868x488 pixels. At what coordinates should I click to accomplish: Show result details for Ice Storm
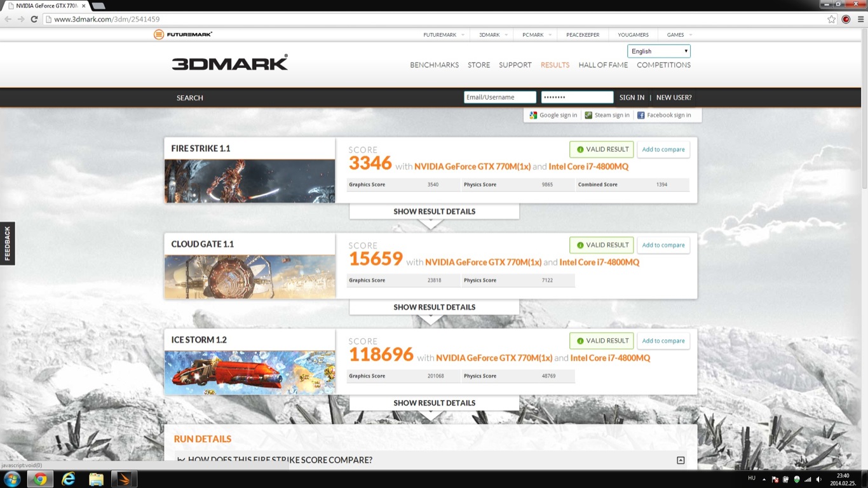click(434, 403)
